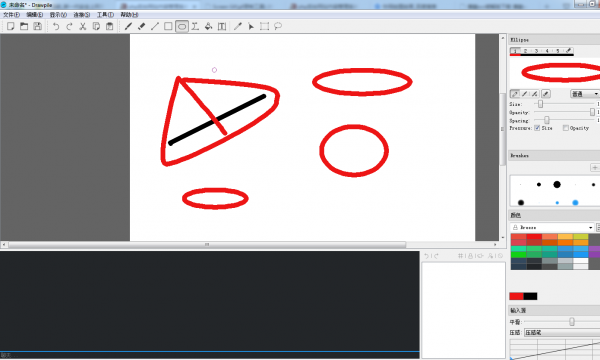Select the Annotation text tool
The width and height of the screenshot is (600, 360).
(222, 26)
